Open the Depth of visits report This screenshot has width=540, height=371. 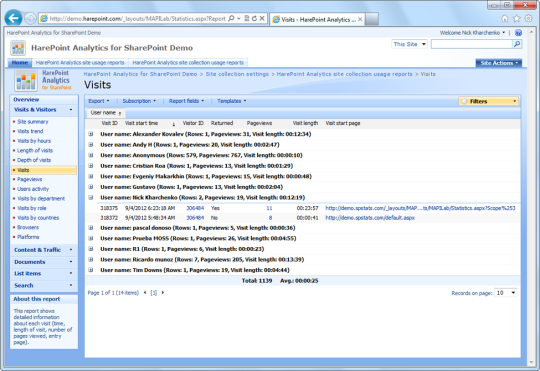pyautogui.click(x=34, y=160)
